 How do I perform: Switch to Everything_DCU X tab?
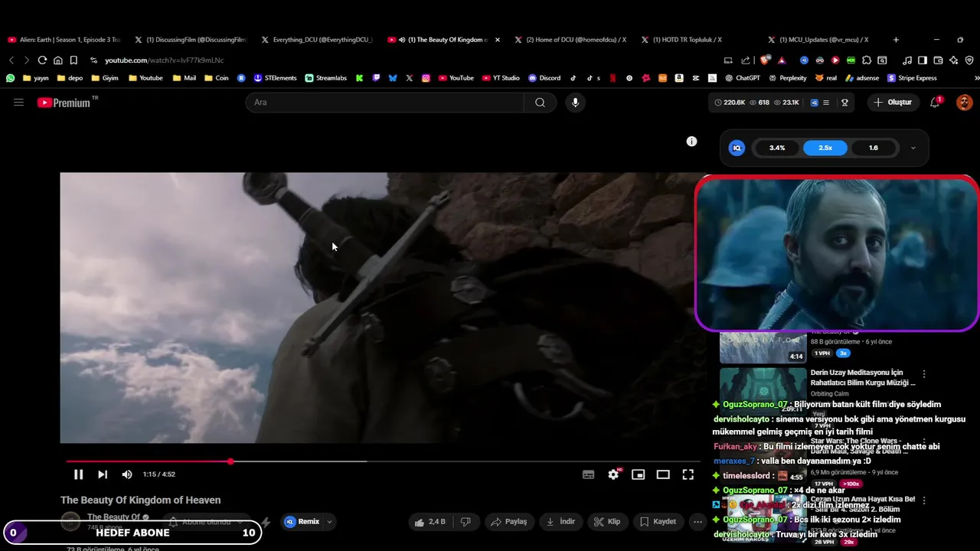[317, 40]
